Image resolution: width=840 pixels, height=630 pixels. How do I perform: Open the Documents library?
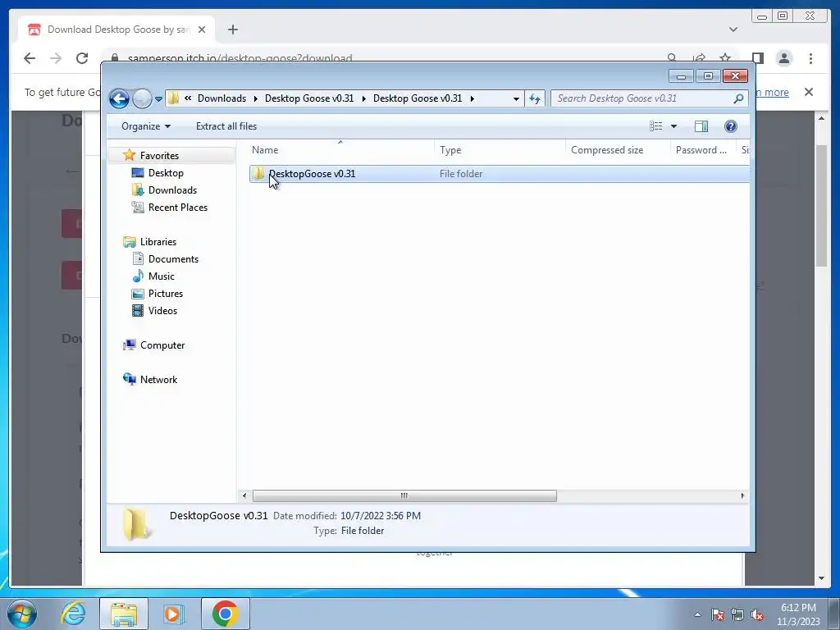tap(173, 258)
